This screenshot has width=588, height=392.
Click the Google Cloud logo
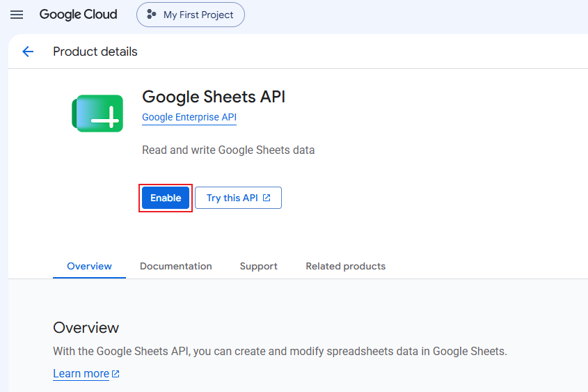(x=79, y=15)
